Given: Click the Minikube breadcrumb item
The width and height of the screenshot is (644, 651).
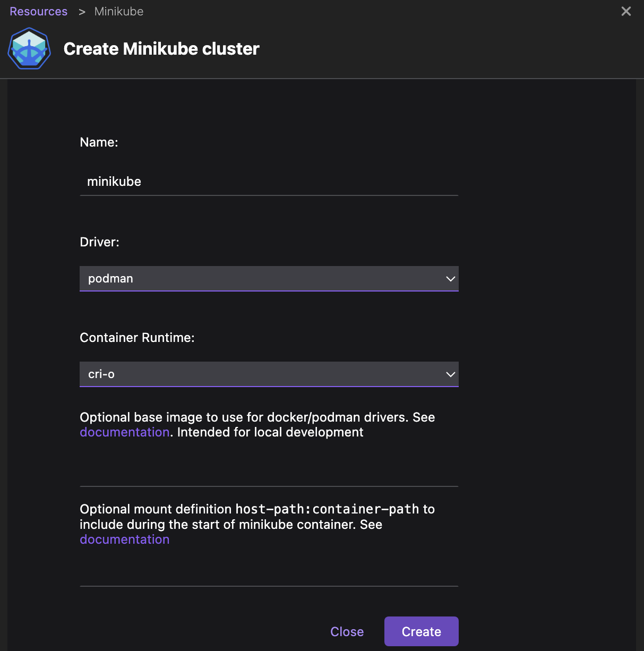Looking at the screenshot, I should coord(118,11).
